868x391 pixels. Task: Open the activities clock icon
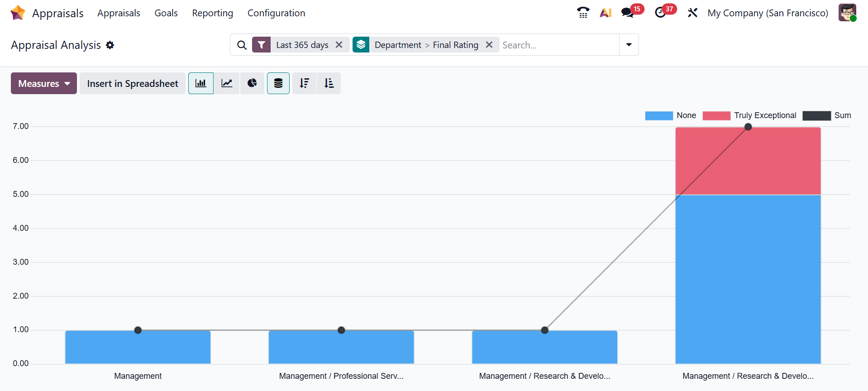(660, 13)
